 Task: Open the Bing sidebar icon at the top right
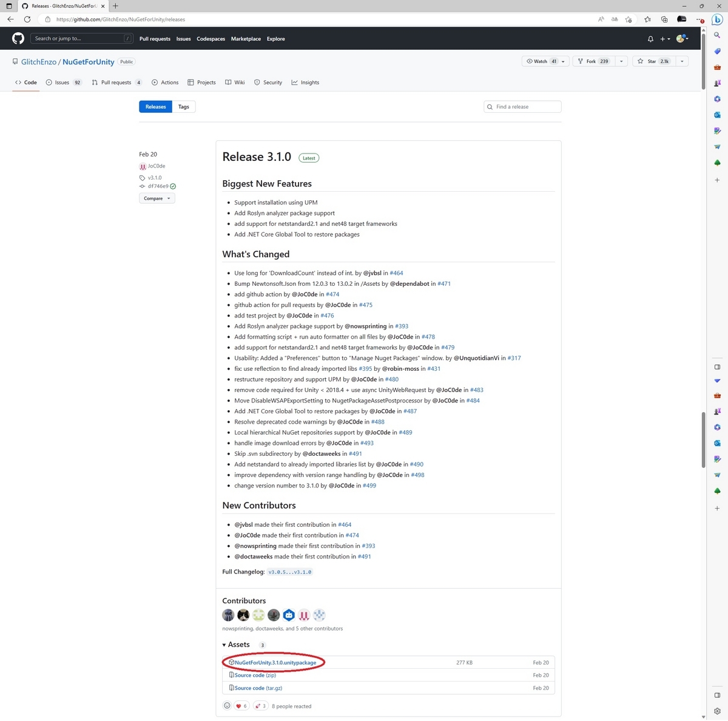(x=716, y=19)
